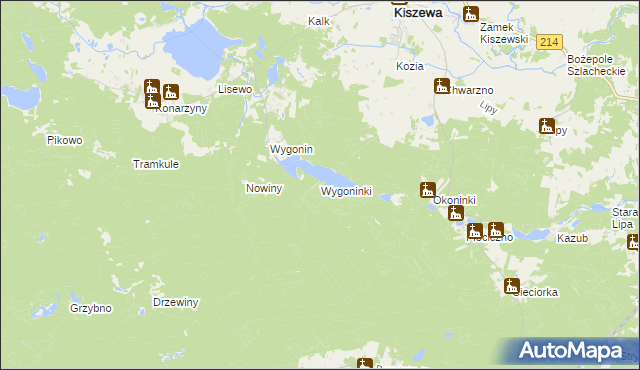Select the Kalk place name
640x370 pixels.
[319, 21]
